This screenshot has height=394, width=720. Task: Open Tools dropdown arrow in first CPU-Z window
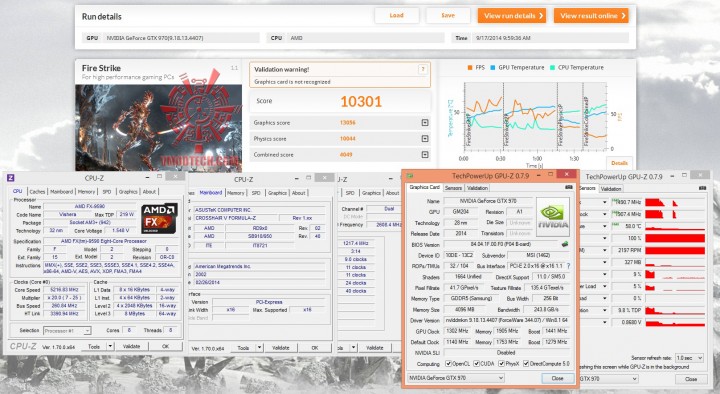pyautogui.click(x=110, y=347)
